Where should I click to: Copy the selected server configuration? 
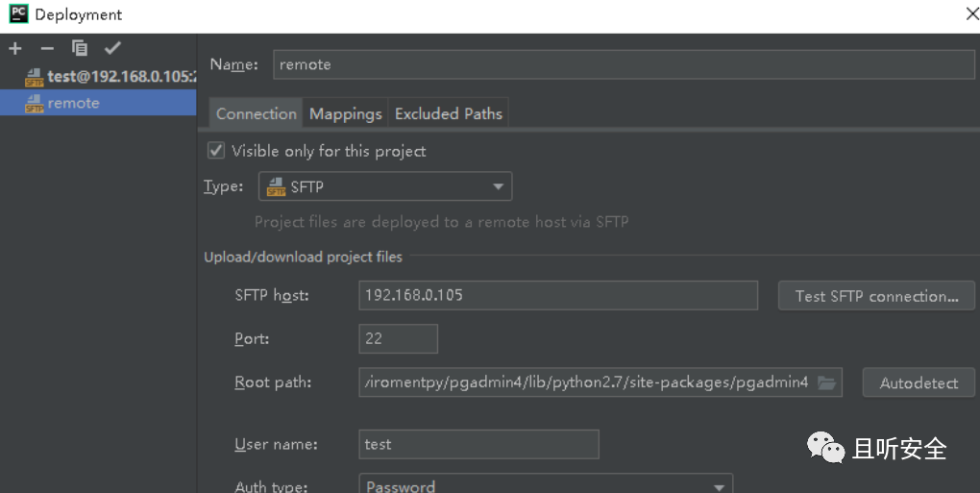pos(80,48)
